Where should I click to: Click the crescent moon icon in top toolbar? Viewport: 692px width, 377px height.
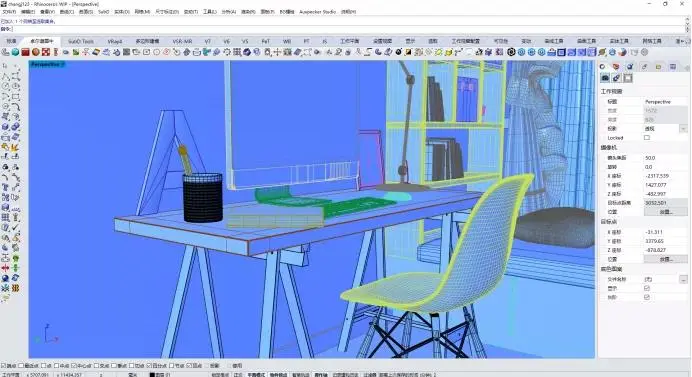coord(378,52)
